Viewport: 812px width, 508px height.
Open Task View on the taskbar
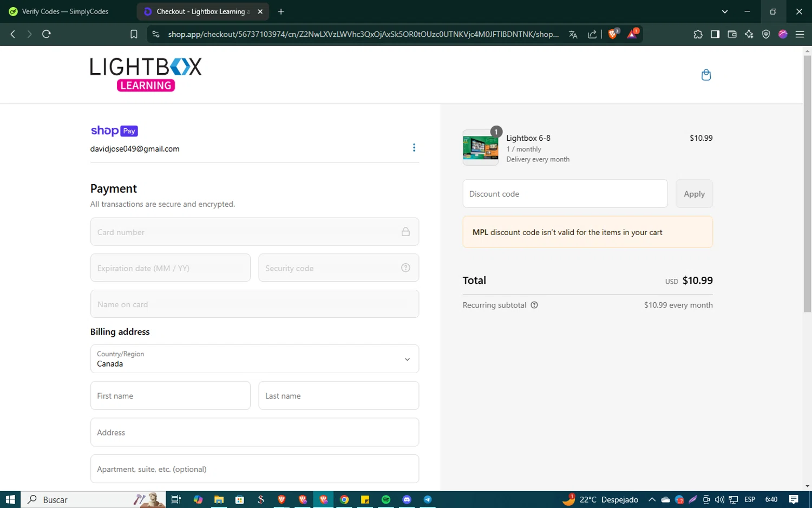tap(176, 499)
